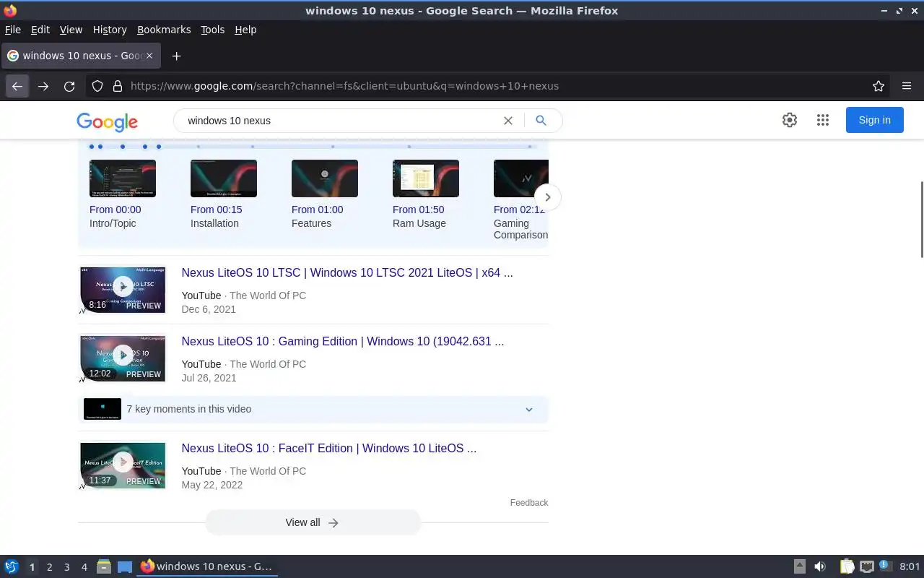Screen dimensions: 924x578
Task: Click the 8:01 taskbar clock
Action: (x=910, y=566)
